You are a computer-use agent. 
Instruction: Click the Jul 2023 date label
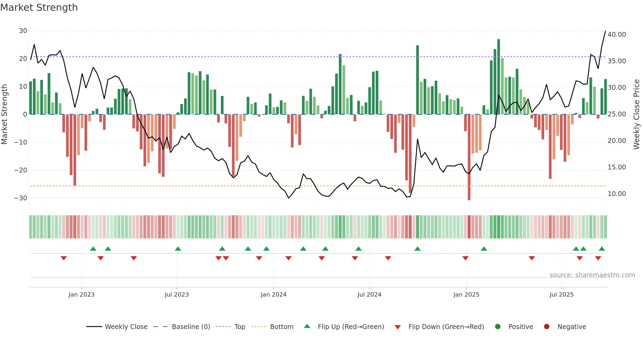point(177,294)
